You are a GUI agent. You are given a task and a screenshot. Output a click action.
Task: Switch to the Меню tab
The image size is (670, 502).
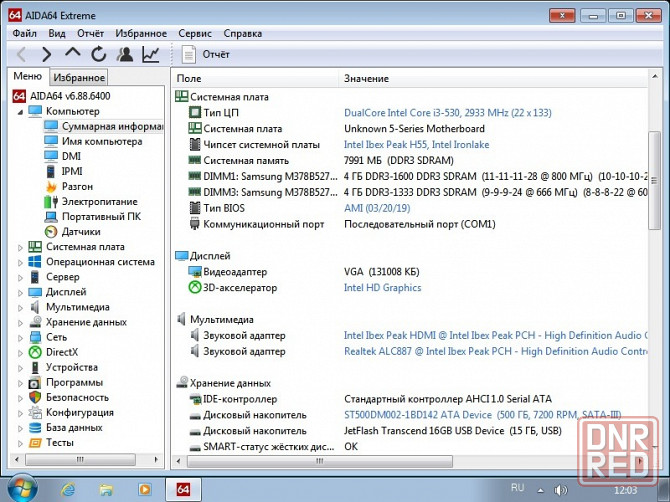coord(28,76)
